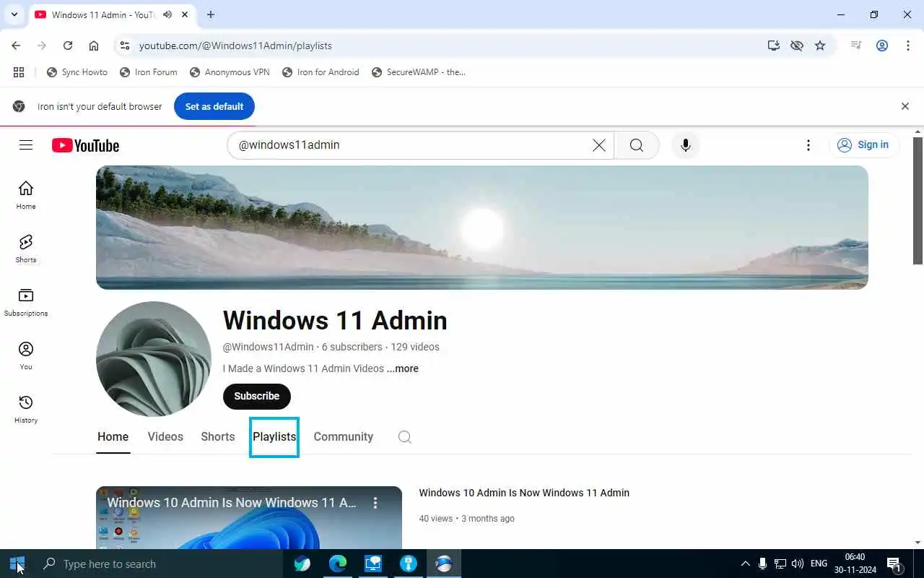
Task: Open Iron Forum bookmark
Action: click(x=149, y=72)
